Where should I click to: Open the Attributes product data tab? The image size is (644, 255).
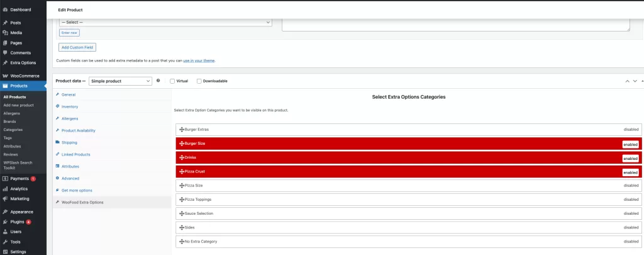[70, 167]
